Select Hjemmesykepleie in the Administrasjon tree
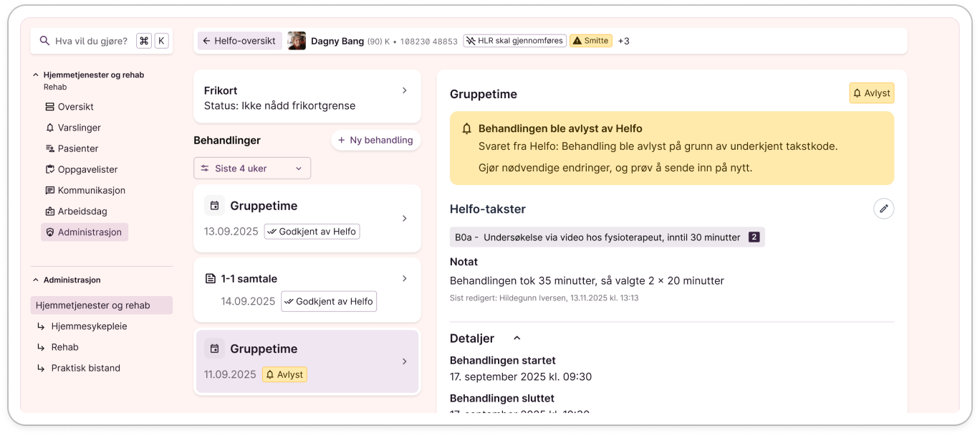The width and height of the screenshot is (980, 436). (x=89, y=326)
